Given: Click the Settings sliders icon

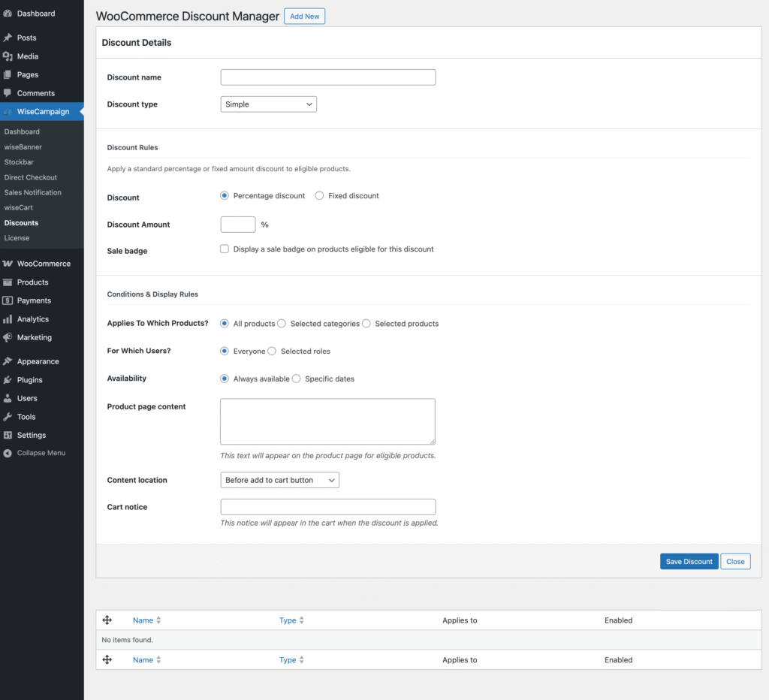Looking at the screenshot, I should [8, 435].
